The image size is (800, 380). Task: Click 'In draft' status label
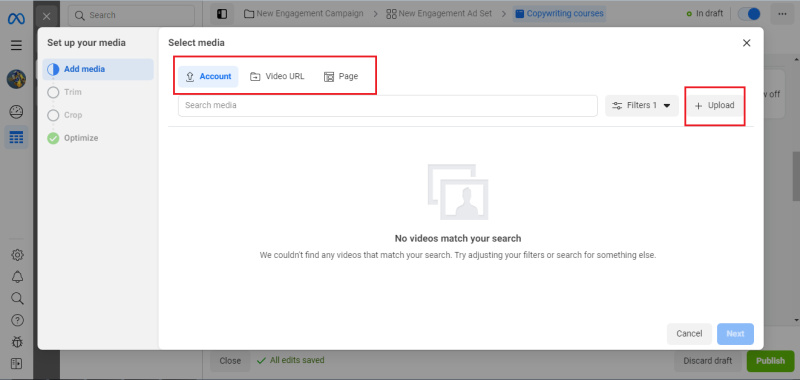coord(709,14)
